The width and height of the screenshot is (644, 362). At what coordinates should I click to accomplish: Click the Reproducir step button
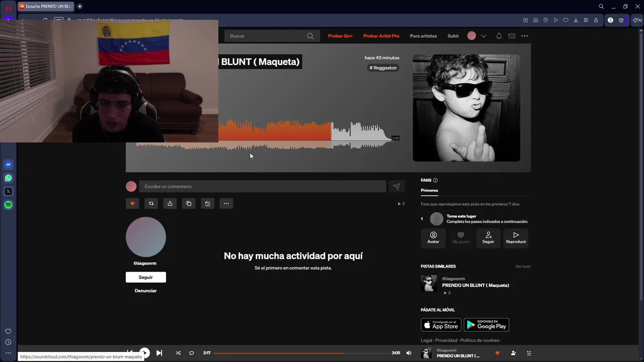tap(516, 238)
